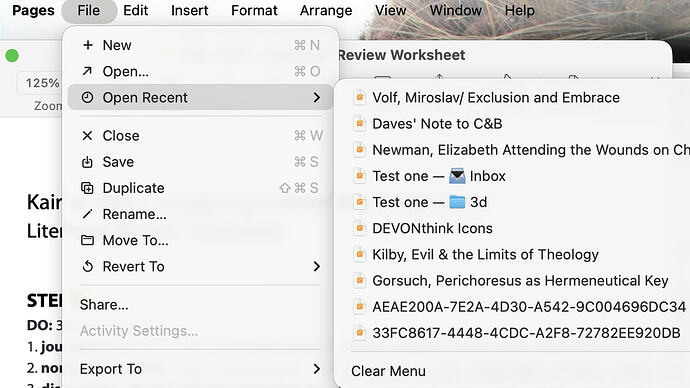Screen dimensions: 690x388
Task: Open the 125% zoom dropdown
Action: [x=40, y=83]
